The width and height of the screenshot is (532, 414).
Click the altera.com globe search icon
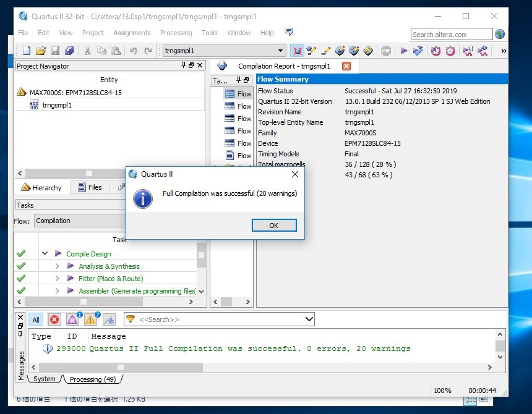(500, 34)
